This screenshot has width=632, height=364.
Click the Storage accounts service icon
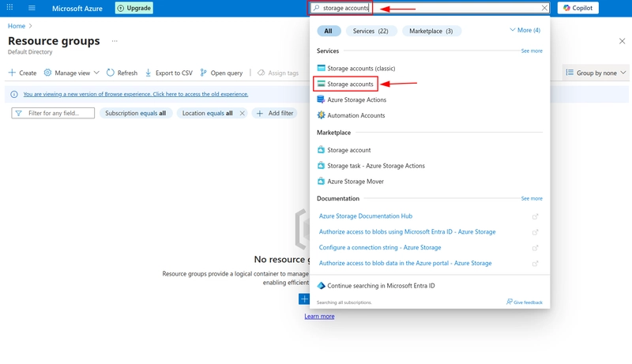point(322,84)
